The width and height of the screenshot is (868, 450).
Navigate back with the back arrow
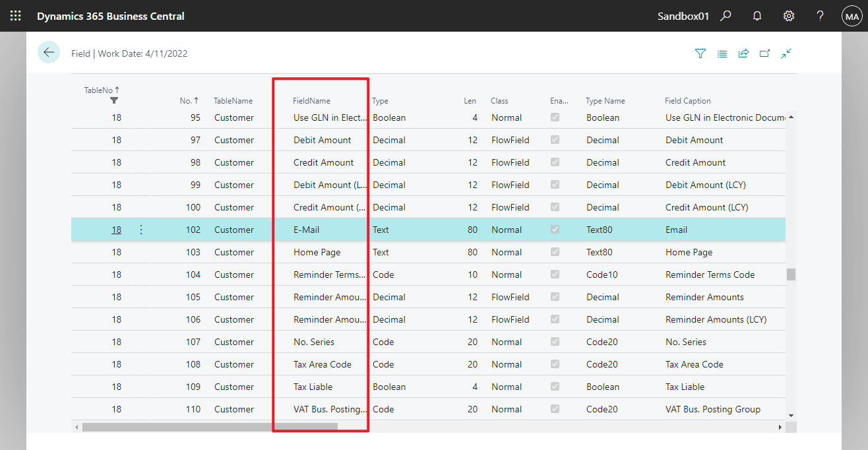pos(48,52)
